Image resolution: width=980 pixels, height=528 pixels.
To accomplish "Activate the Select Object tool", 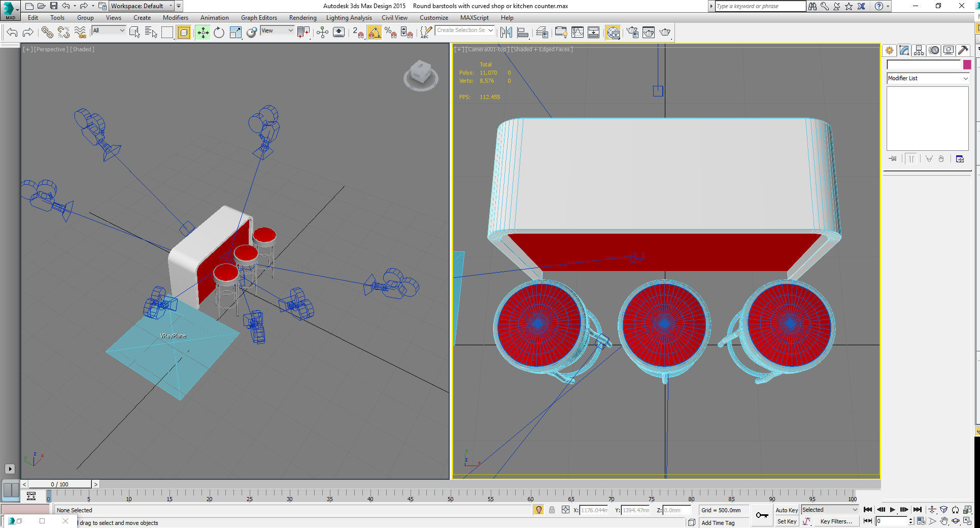I will (x=134, y=32).
